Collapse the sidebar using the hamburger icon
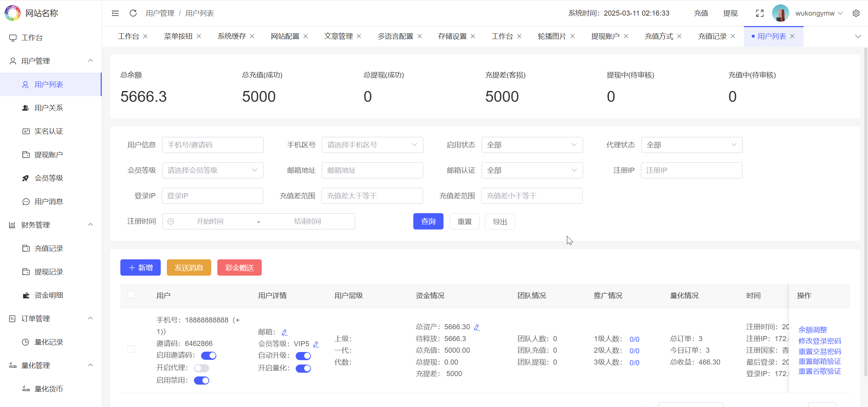 click(115, 13)
